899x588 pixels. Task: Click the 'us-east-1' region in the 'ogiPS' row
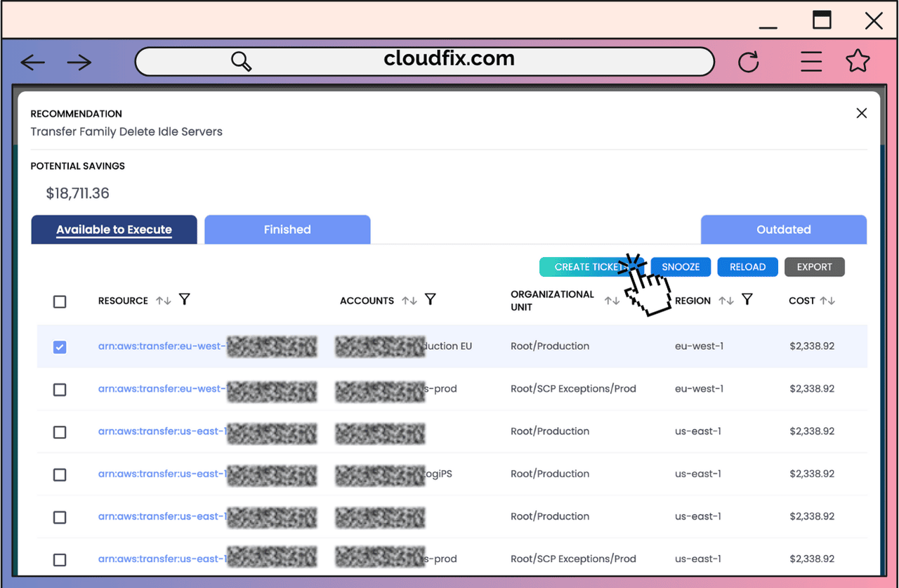(x=698, y=474)
